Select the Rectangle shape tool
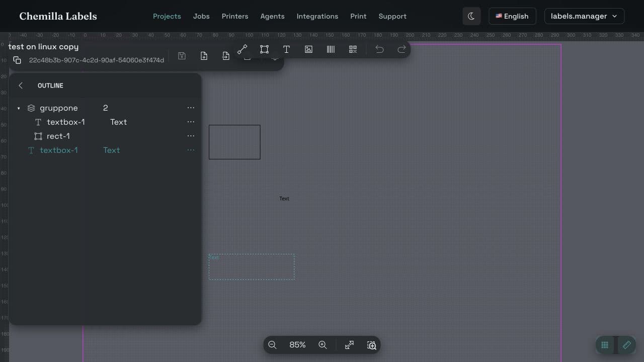This screenshot has height=362, width=644. tap(264, 49)
